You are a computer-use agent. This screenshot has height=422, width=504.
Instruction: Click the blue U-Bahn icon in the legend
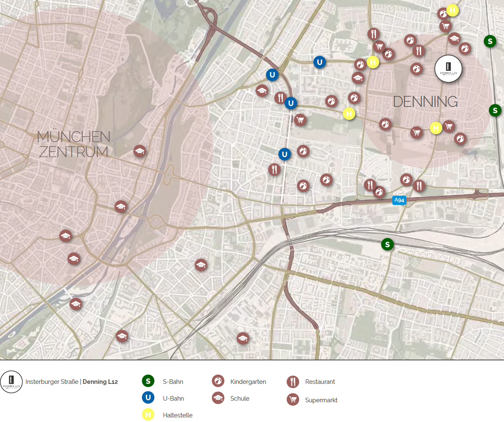coord(147,398)
